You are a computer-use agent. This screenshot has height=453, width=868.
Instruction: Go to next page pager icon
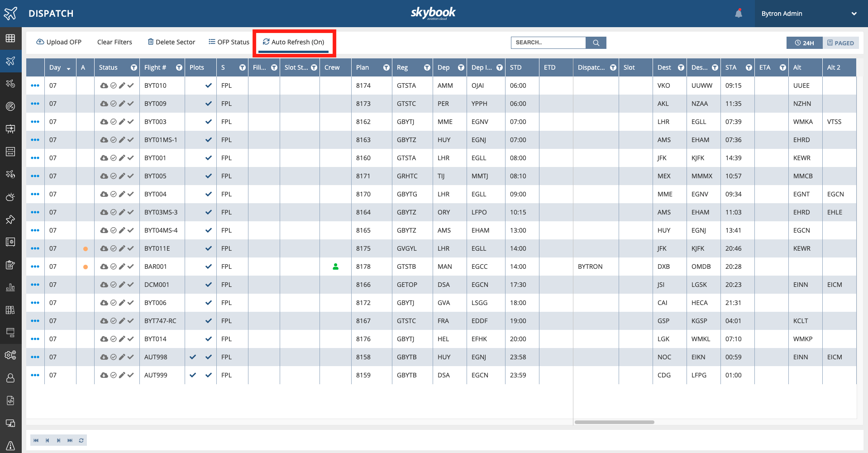[58, 440]
